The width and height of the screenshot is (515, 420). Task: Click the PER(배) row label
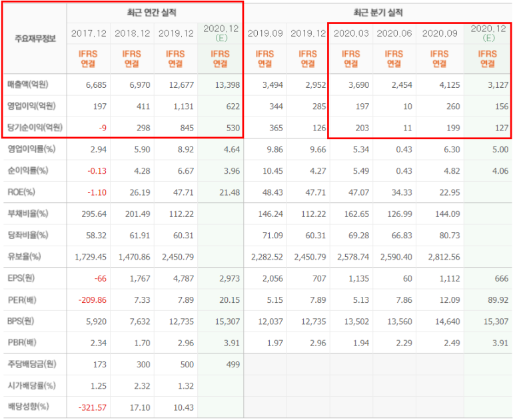(x=22, y=300)
